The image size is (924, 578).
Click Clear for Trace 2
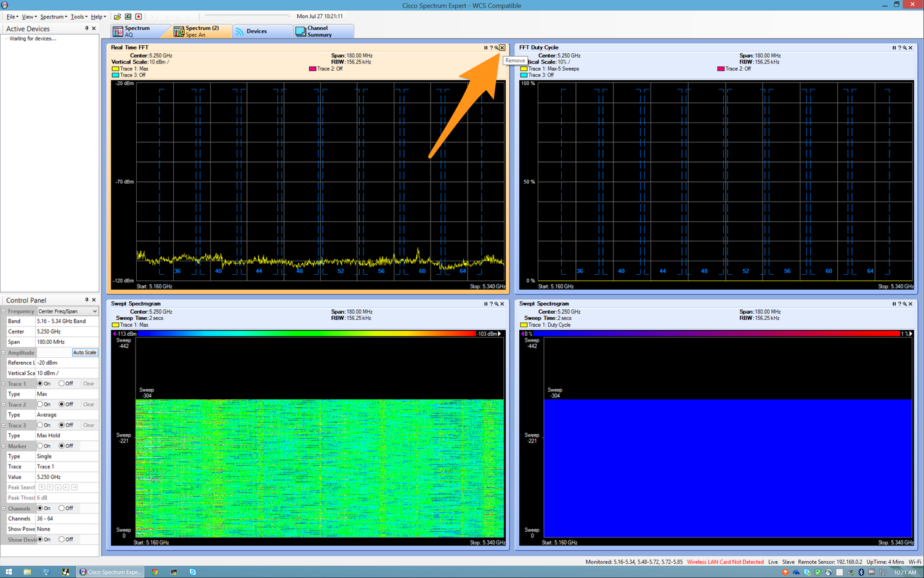point(89,404)
